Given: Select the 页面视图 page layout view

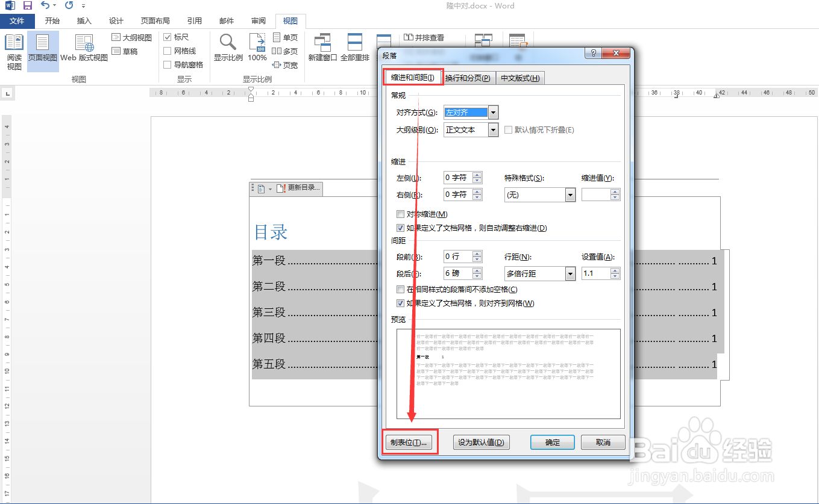Looking at the screenshot, I should click(x=43, y=52).
